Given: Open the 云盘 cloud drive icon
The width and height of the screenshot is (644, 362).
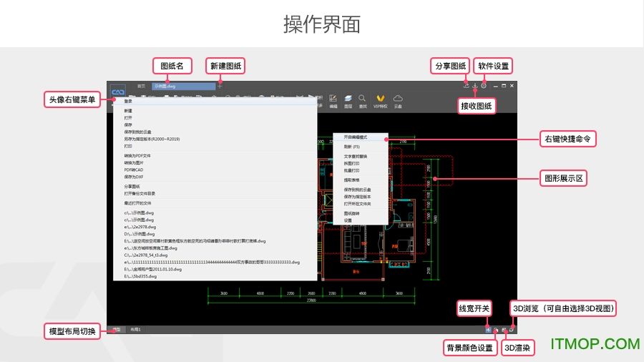Looking at the screenshot, I should click(399, 100).
